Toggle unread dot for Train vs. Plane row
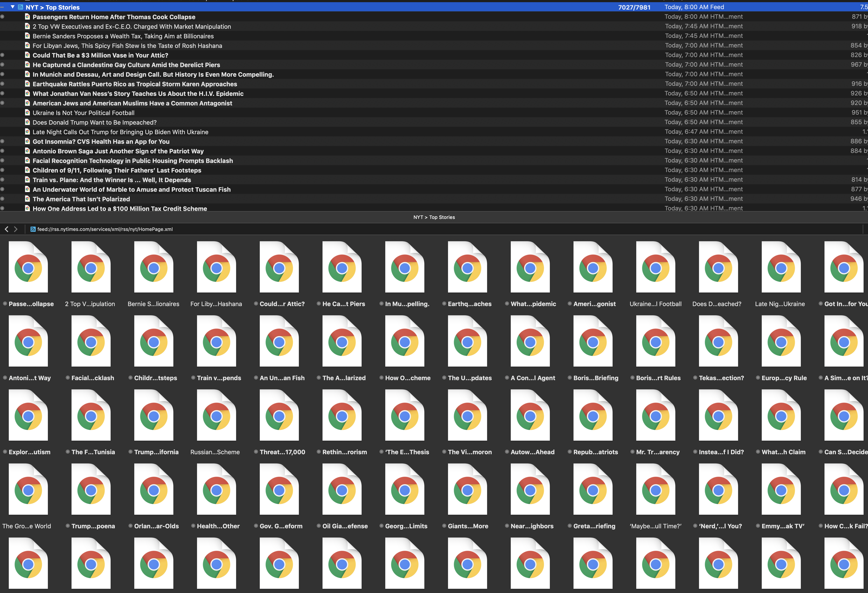 [2, 180]
